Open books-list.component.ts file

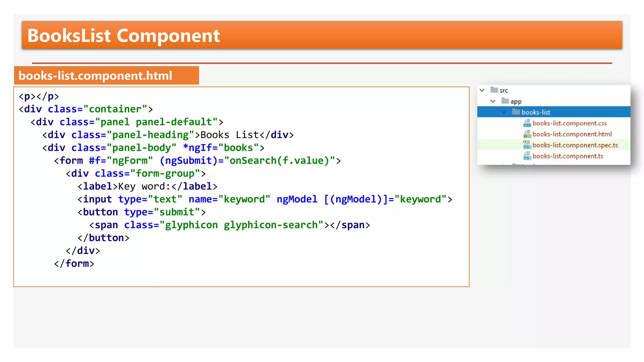(568, 156)
